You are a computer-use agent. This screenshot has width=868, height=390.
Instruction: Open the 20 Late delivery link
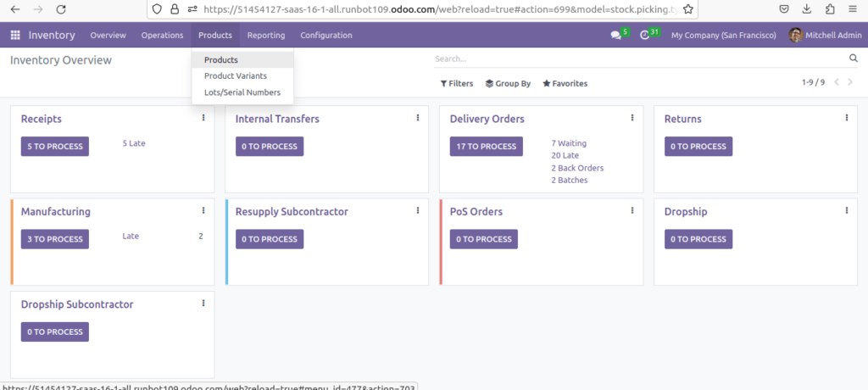[565, 155]
